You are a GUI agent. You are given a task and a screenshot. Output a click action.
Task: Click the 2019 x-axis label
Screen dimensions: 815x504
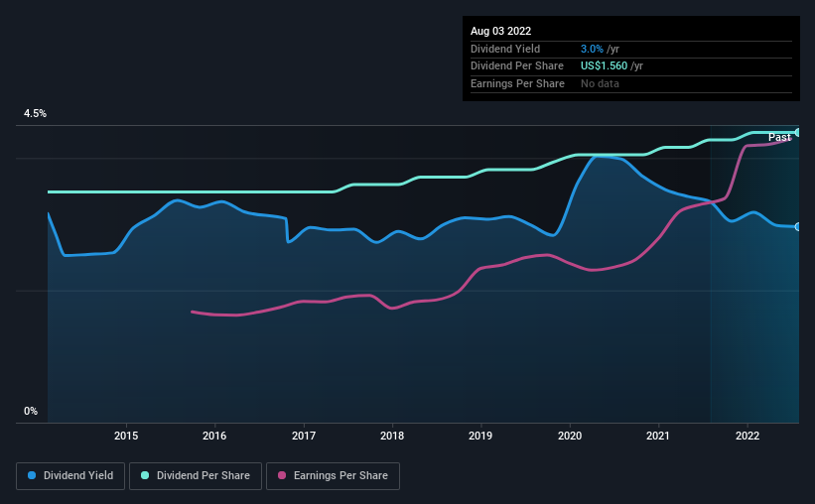pyautogui.click(x=480, y=436)
